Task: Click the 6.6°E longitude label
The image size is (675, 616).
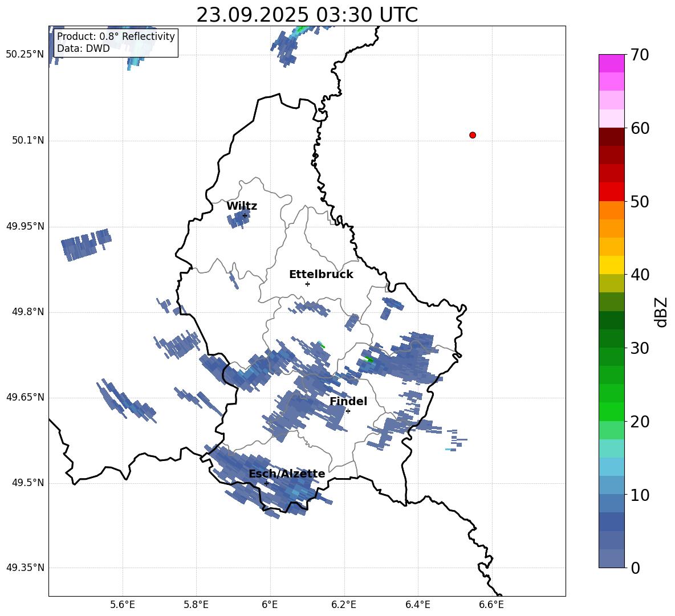Action: pos(491,605)
